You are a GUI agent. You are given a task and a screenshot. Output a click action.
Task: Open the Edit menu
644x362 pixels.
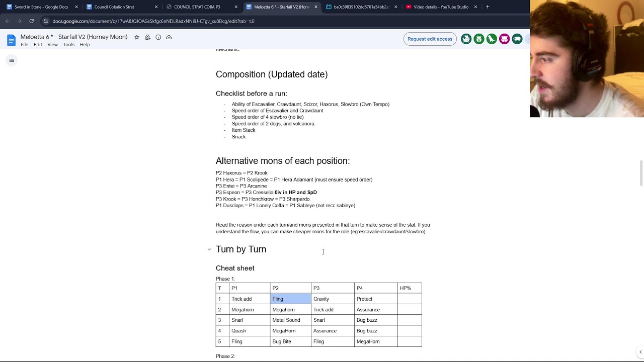tap(38, 45)
